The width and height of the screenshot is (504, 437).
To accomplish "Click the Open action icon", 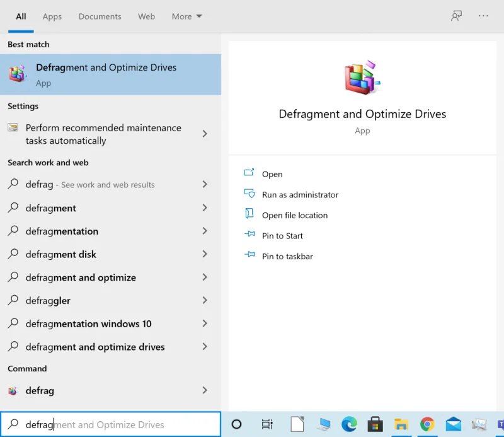I will click(x=249, y=173).
